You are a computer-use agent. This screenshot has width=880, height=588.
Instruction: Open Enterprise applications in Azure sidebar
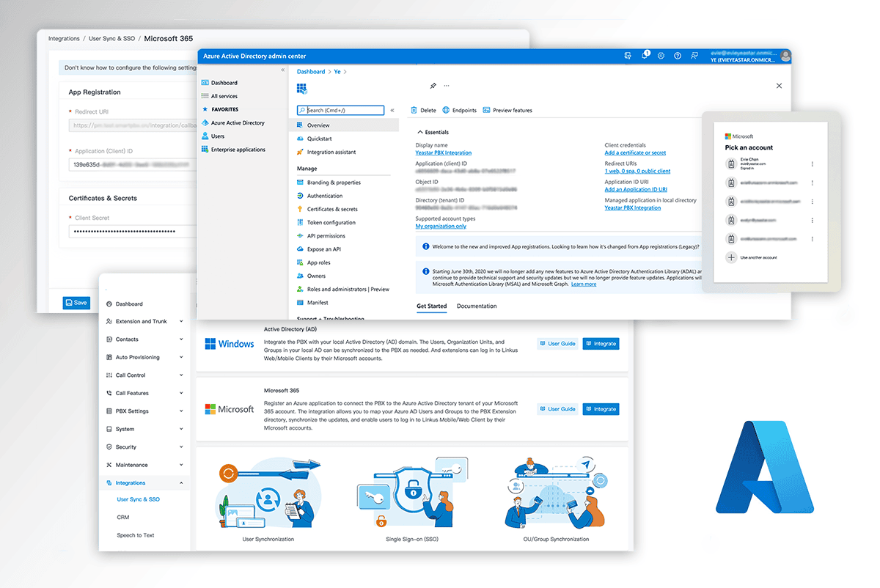(232, 150)
